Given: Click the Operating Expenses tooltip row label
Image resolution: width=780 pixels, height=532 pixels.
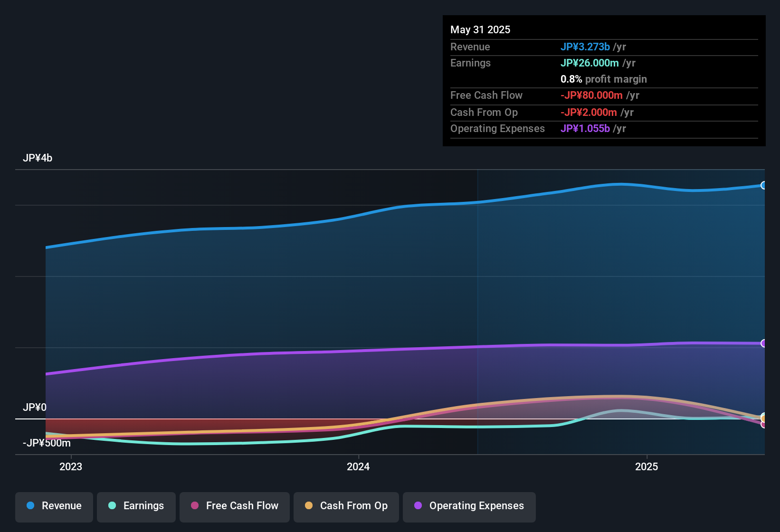Looking at the screenshot, I should coord(497,129).
